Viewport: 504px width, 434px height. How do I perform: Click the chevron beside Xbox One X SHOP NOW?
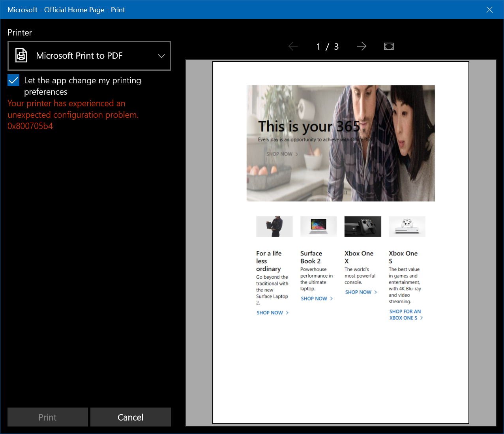(375, 292)
